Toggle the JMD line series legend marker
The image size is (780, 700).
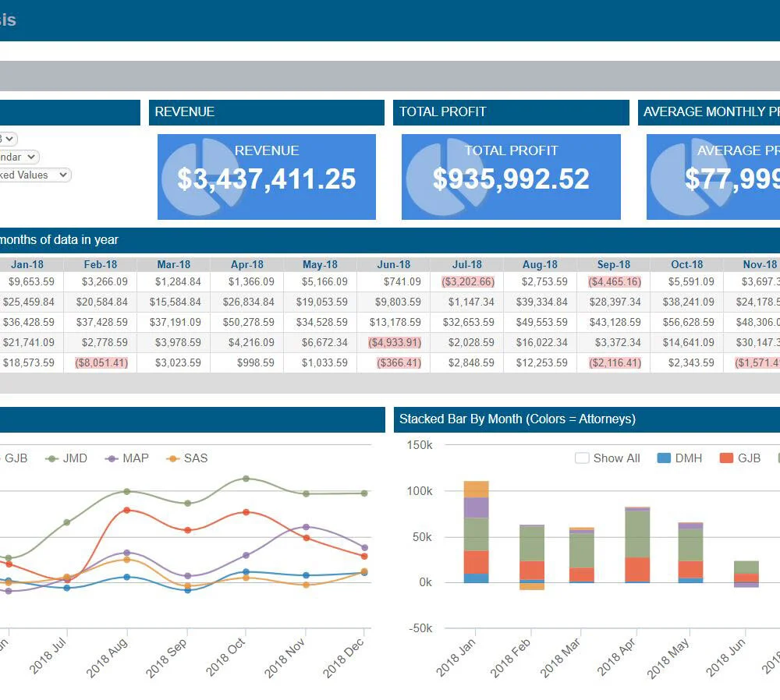click(x=51, y=458)
